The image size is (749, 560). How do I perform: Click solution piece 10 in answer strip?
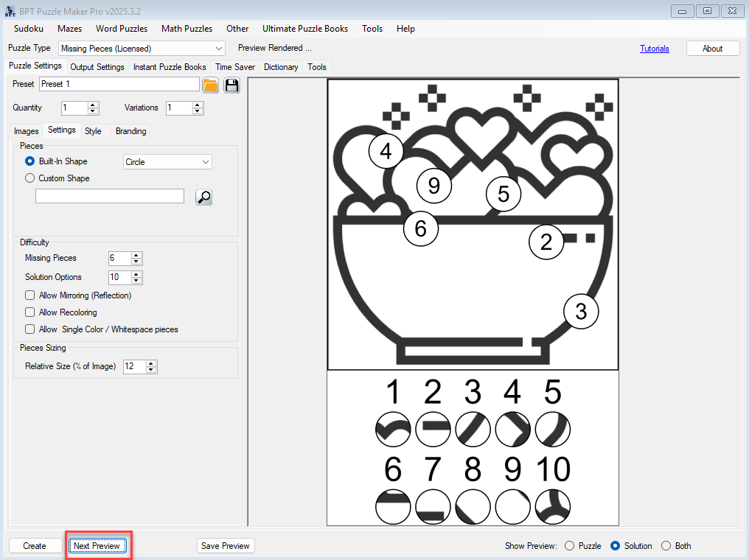coord(552,507)
